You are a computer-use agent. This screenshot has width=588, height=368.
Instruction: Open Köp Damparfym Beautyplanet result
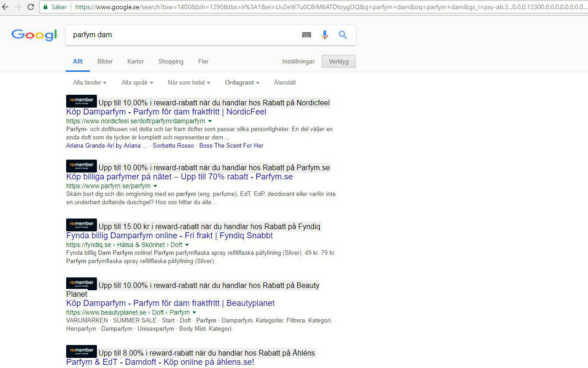[170, 303]
